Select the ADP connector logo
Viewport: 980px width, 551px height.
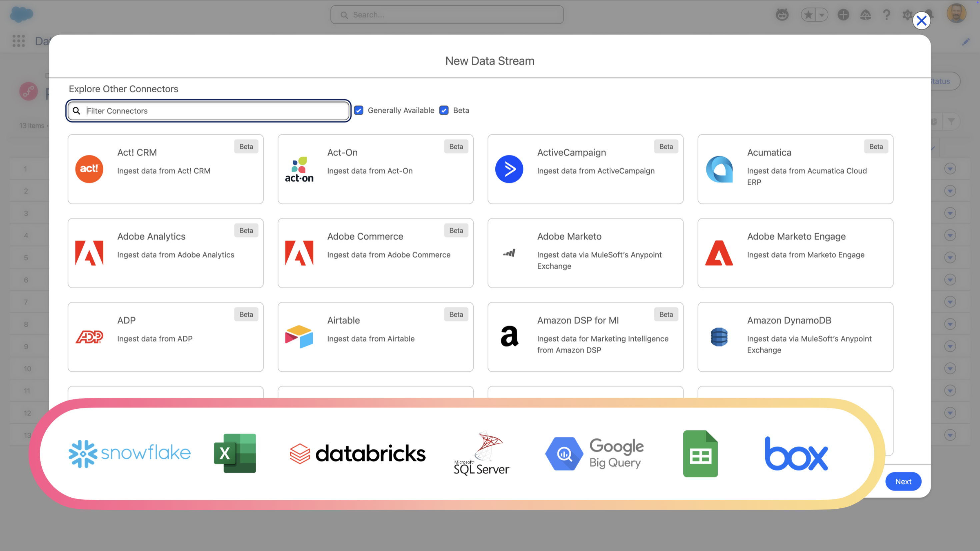[89, 337]
